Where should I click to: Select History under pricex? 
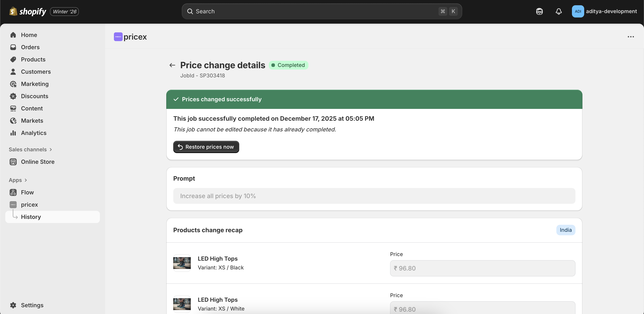pos(31,217)
